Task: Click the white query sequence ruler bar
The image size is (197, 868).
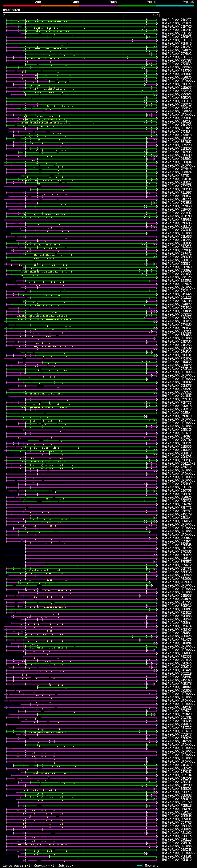Action: click(x=81, y=13)
